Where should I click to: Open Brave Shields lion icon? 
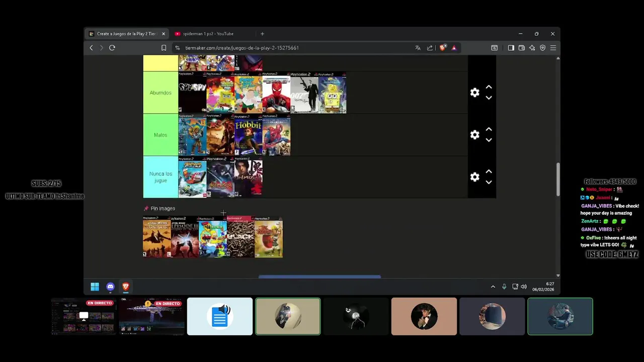[442, 48]
